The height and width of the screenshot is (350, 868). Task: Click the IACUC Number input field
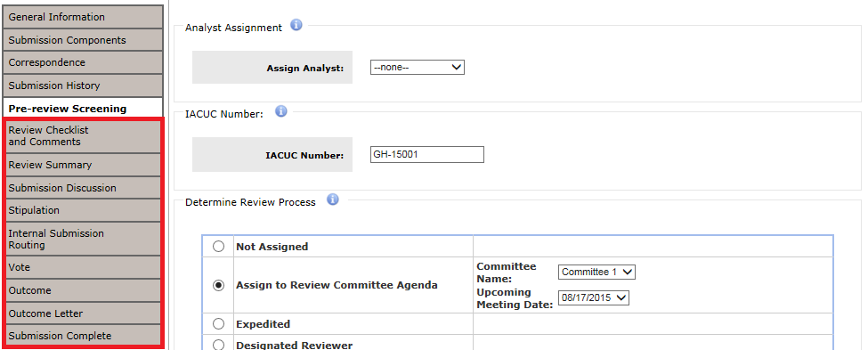pos(426,154)
